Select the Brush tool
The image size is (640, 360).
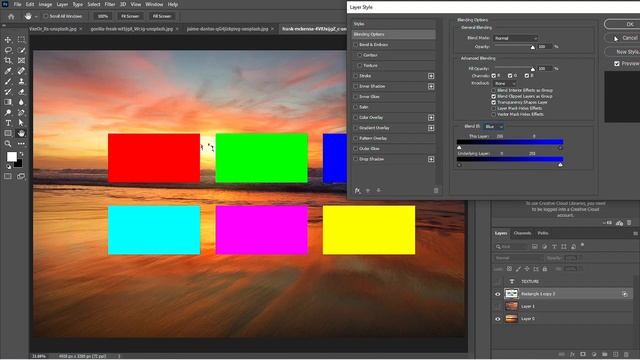[x=8, y=81]
